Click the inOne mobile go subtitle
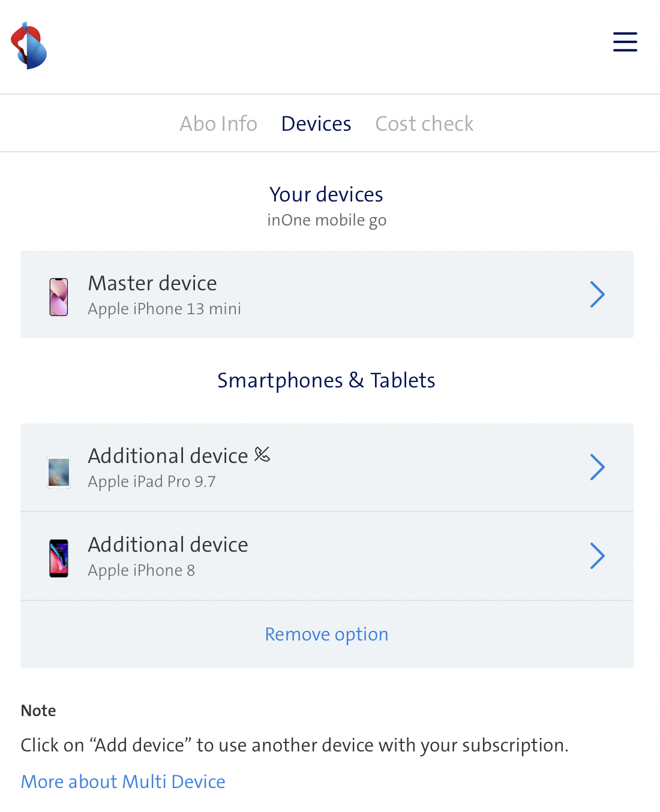660x812 pixels. (x=326, y=220)
